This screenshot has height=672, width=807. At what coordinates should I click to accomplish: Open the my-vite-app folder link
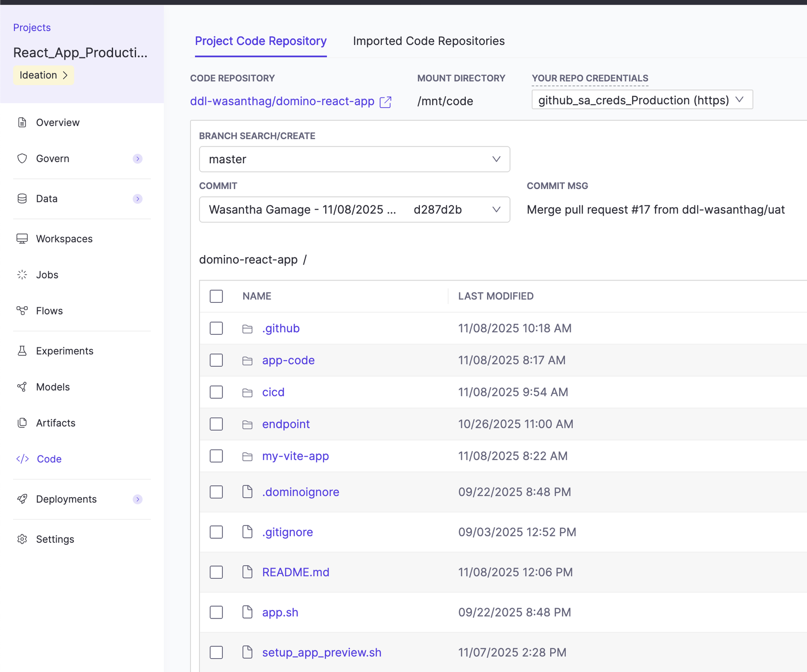pyautogui.click(x=295, y=456)
